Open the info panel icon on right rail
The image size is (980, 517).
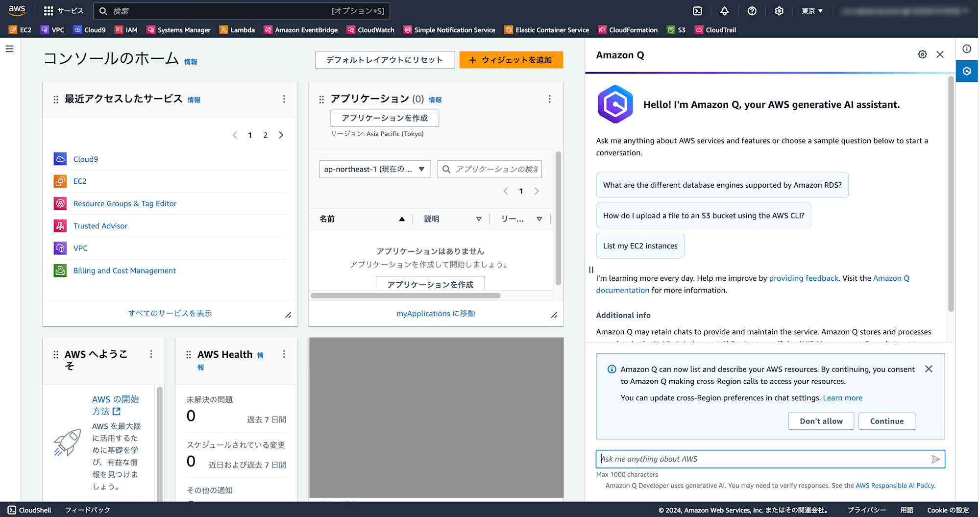967,49
